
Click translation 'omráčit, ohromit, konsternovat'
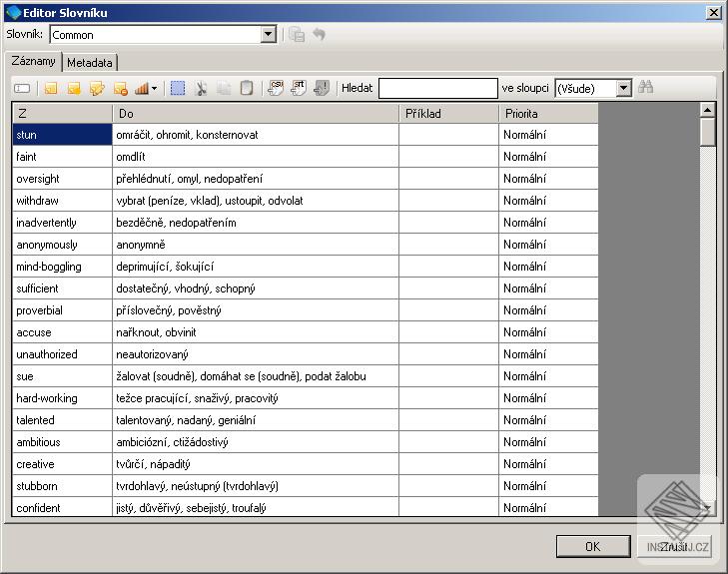click(256, 135)
